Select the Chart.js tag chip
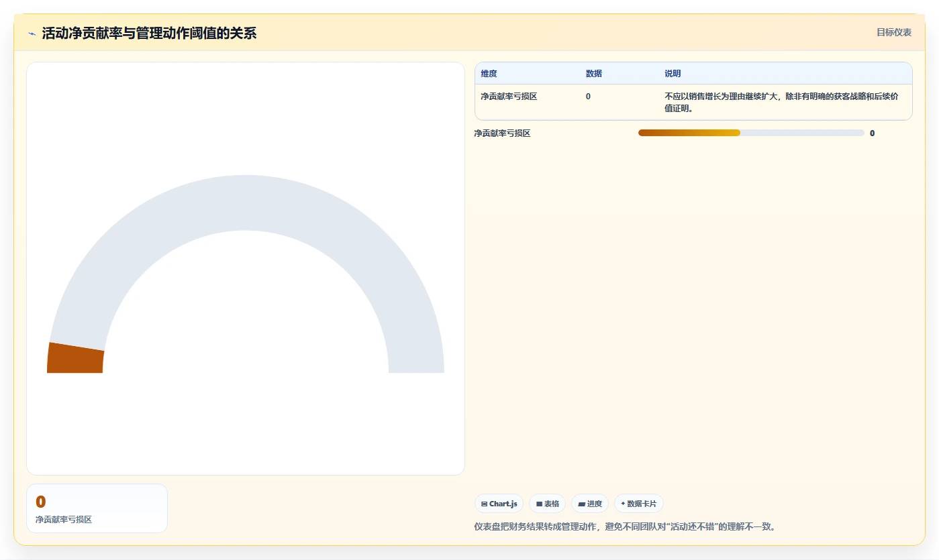This screenshot has width=939, height=560. pyautogui.click(x=499, y=504)
